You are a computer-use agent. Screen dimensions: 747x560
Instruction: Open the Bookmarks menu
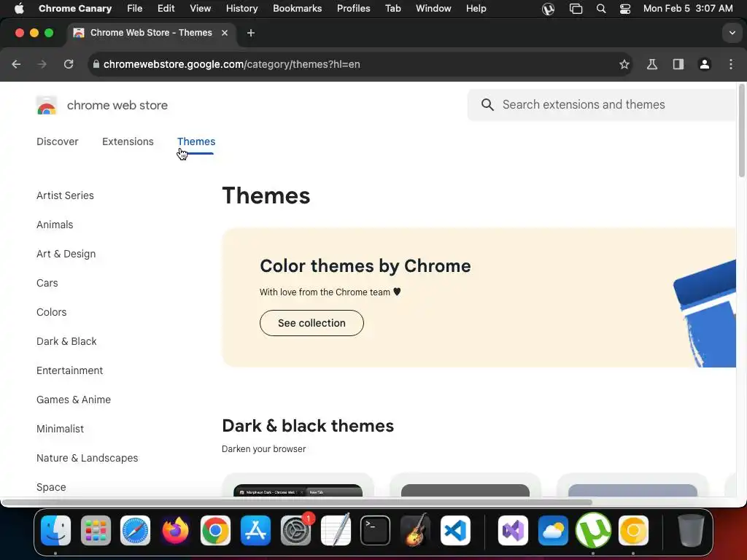(x=298, y=8)
